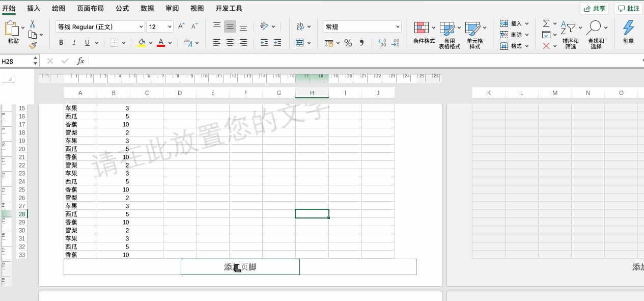Open the 插入 ribbon tab
This screenshot has height=301, width=644.
[x=34, y=8]
